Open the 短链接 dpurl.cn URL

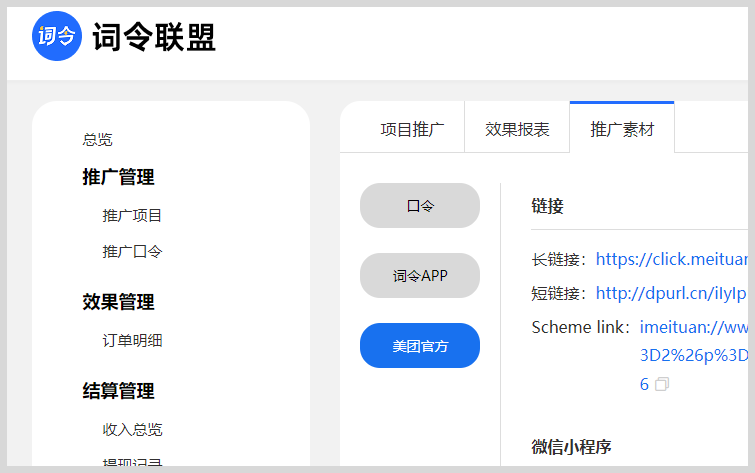click(x=671, y=293)
